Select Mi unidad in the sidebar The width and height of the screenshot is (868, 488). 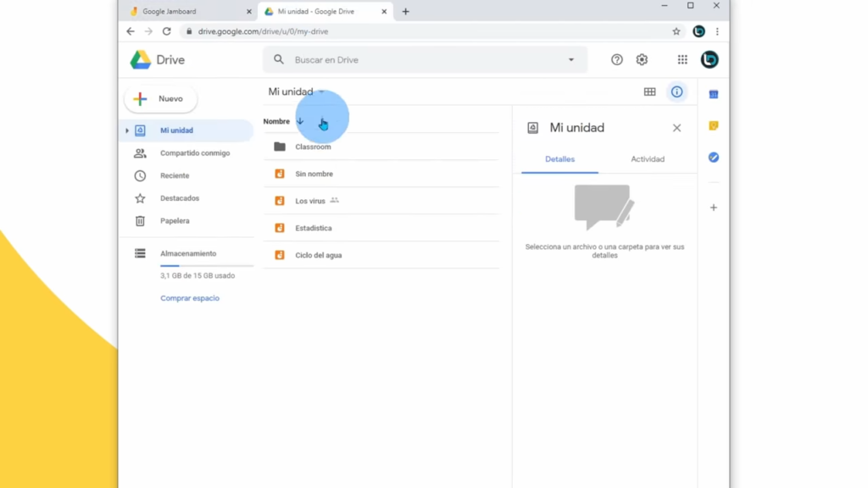[186, 130]
